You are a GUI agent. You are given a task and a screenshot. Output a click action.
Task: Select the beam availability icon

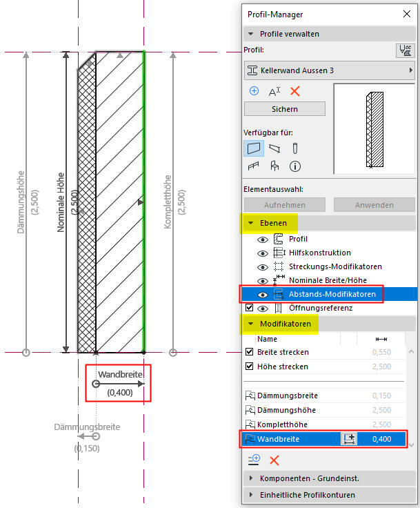click(274, 148)
